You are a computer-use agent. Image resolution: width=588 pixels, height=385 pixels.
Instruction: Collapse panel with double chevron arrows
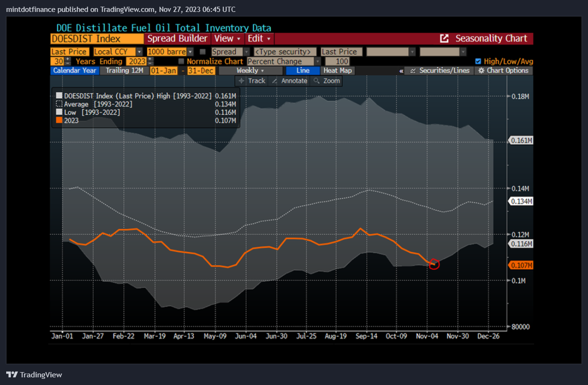[x=401, y=71]
